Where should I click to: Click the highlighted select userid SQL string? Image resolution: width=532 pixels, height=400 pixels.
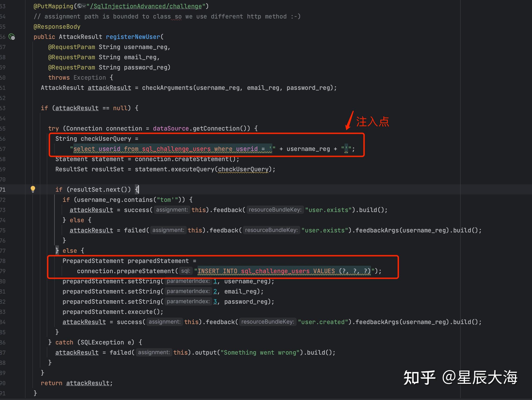[x=172, y=149]
